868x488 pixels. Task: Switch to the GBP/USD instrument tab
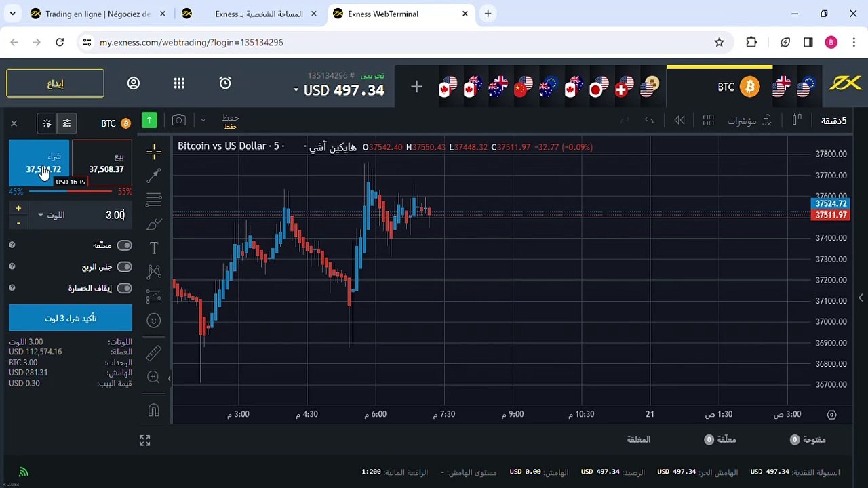[x=782, y=87]
